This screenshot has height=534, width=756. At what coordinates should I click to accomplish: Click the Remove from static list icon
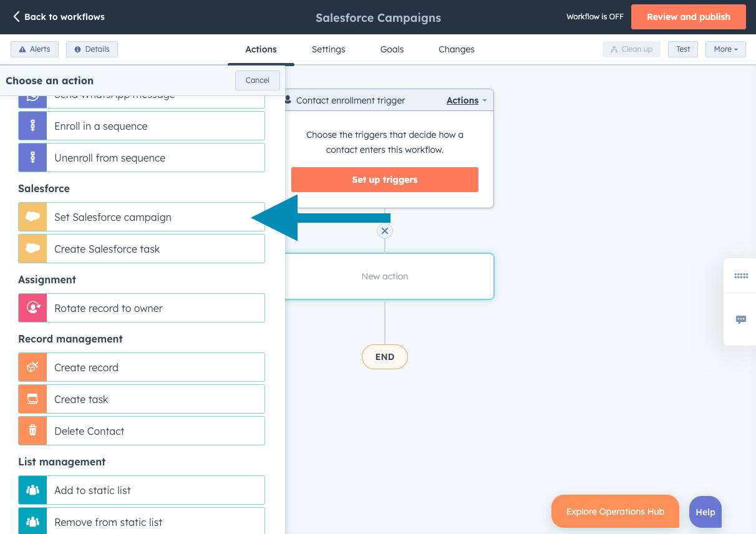point(32,520)
